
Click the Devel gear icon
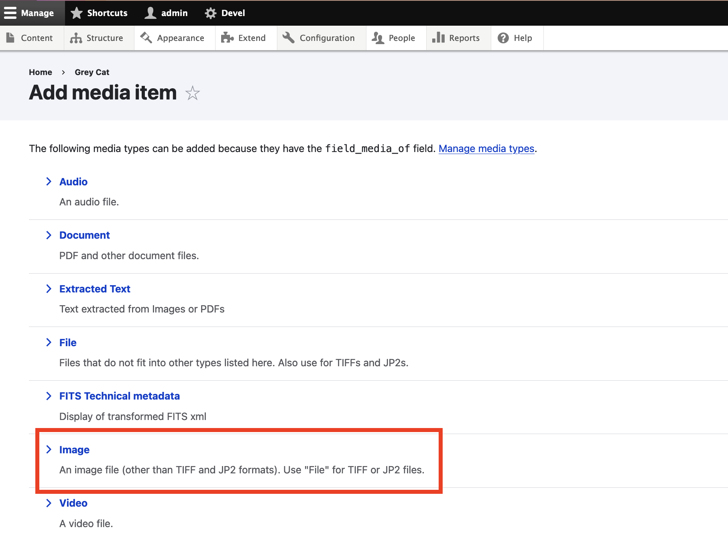pyautogui.click(x=210, y=12)
